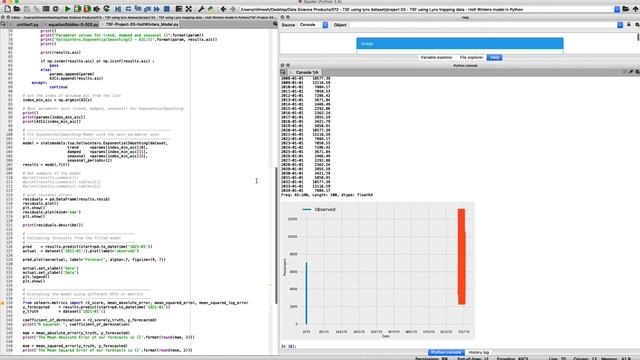Click the Observed legend entry in plot

pyautogui.click(x=319, y=209)
